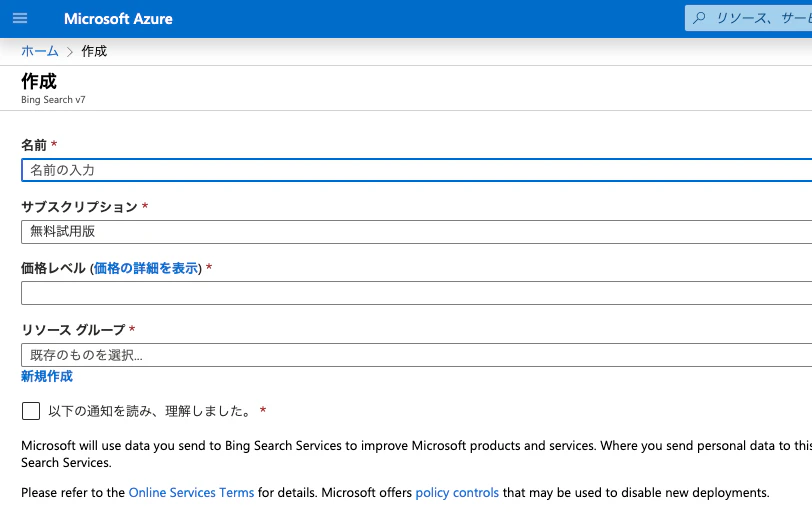This screenshot has width=812, height=518.
Task: Open the サブスクリプション dropdown
Action: [416, 232]
